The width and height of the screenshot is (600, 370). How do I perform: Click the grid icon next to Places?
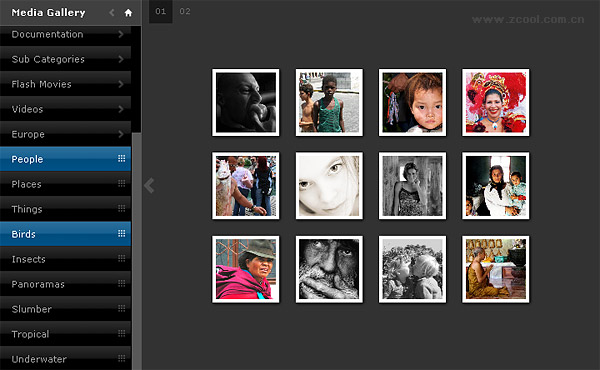[x=121, y=183]
